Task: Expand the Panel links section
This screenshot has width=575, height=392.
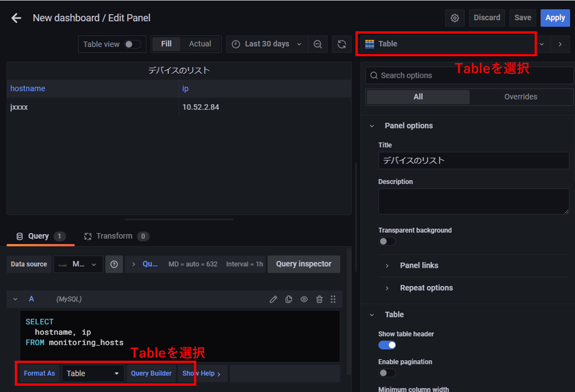Action: coord(387,266)
